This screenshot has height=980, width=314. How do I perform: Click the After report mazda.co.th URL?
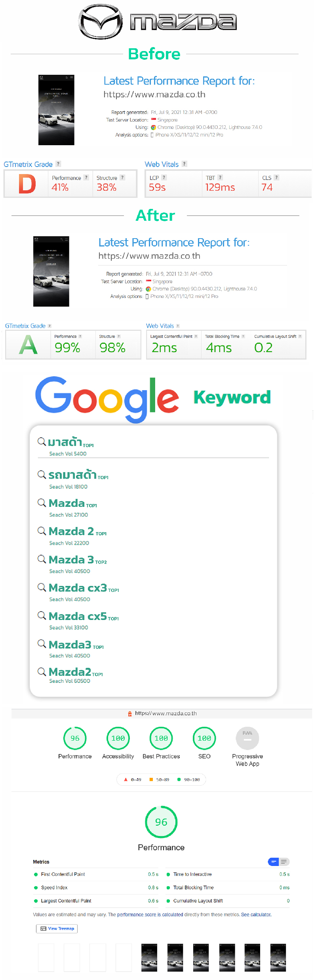coord(149,256)
